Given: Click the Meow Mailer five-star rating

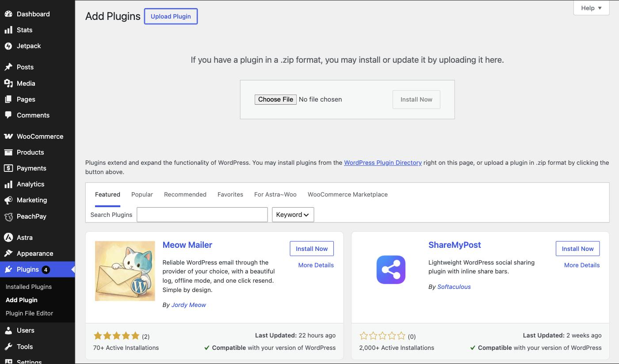Looking at the screenshot, I should [x=117, y=336].
